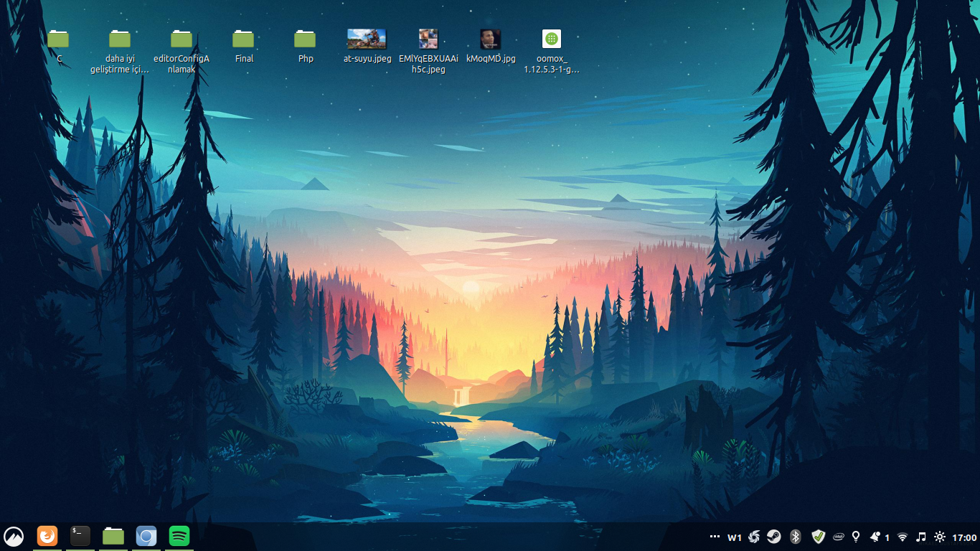Screen dimensions: 980x551
Task: Open the calendar from the 17:00 clock
Action: [x=965, y=537]
